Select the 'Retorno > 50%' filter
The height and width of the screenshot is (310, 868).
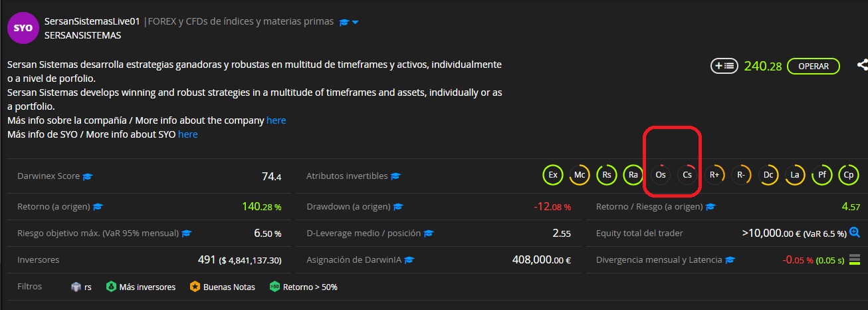pos(304,287)
